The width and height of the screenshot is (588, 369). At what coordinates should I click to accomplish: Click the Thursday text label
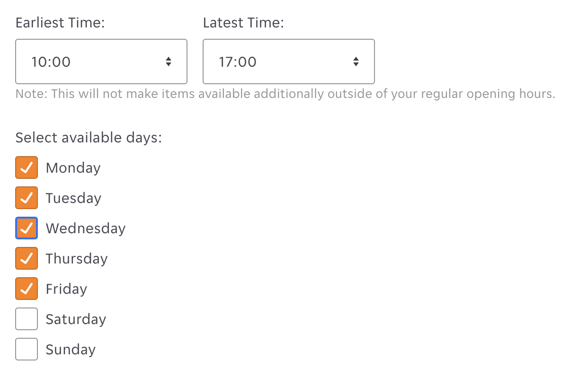(x=77, y=259)
